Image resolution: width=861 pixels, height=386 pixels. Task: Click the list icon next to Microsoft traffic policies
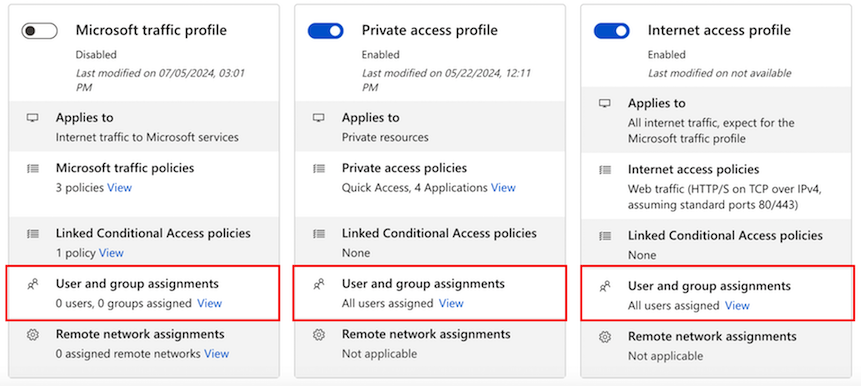[x=32, y=169]
